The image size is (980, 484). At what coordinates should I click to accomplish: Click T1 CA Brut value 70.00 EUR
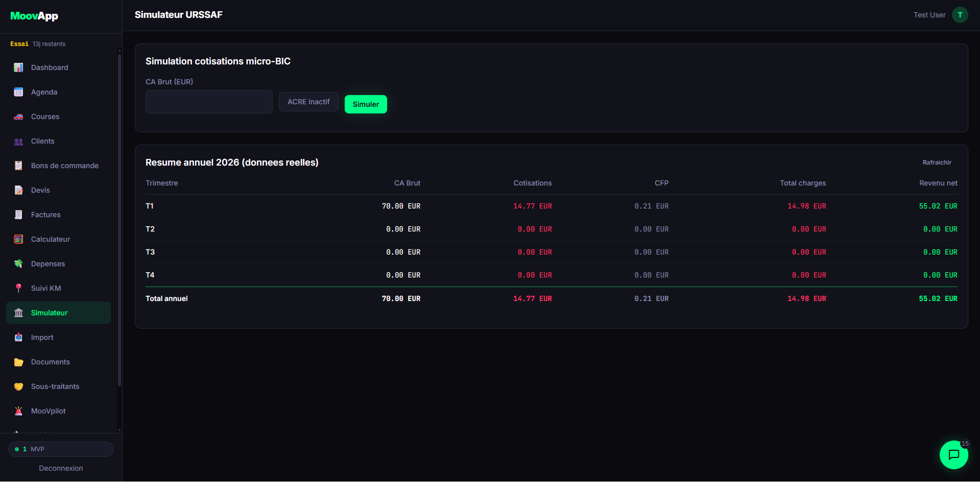[x=401, y=206]
